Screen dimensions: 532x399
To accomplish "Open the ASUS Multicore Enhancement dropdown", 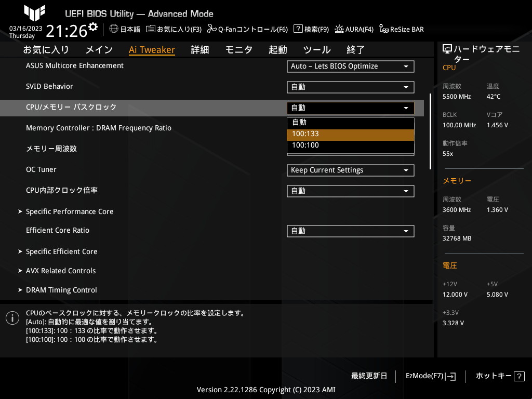I will pyautogui.click(x=351, y=66).
